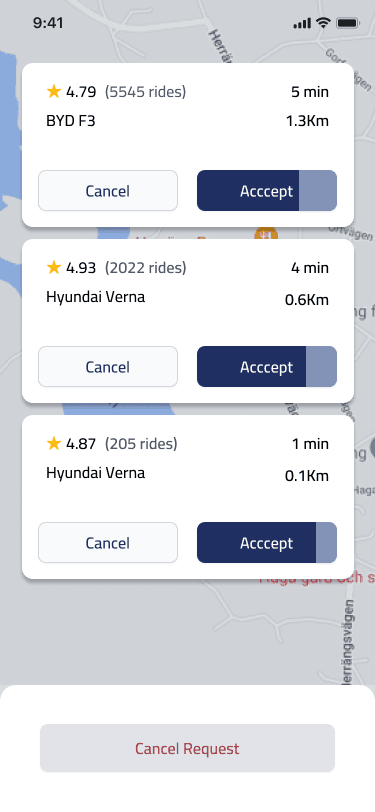This screenshot has width=375, height=812.
Task: Click the star icon beside 4.93 rating
Action: (x=54, y=268)
